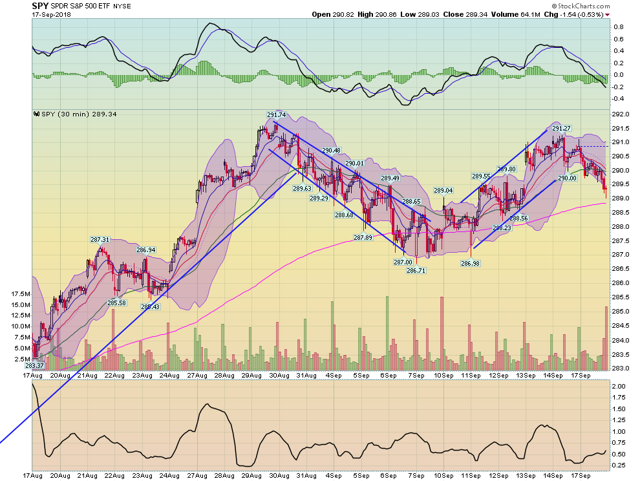Click 292.0 on the price axis
This screenshot has height=481, width=640.
618,114
